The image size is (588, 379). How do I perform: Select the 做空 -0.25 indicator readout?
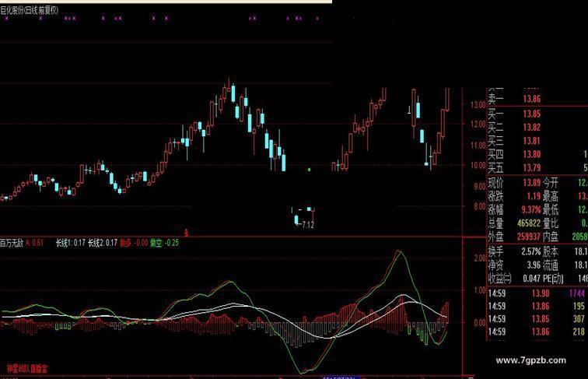pos(164,243)
